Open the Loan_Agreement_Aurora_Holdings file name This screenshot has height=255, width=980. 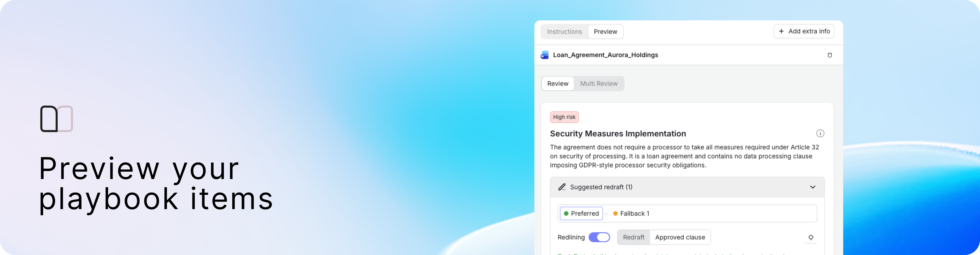pyautogui.click(x=605, y=55)
